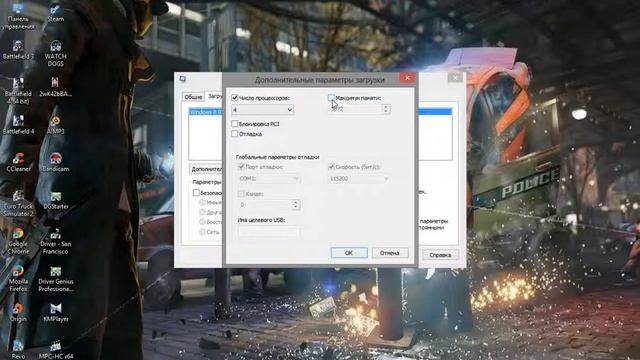Viewport: 640px width, 360px height.
Task: Select the Google Chrome desktop icon
Action: [18, 241]
